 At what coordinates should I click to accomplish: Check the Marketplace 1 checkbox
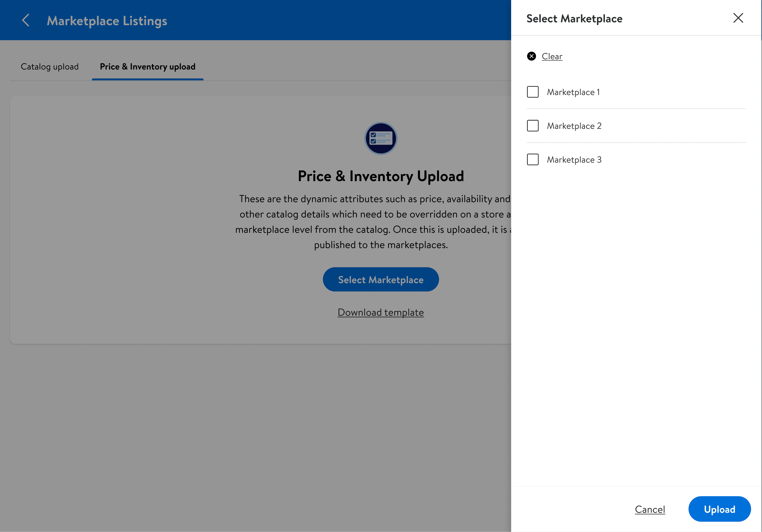[533, 92]
